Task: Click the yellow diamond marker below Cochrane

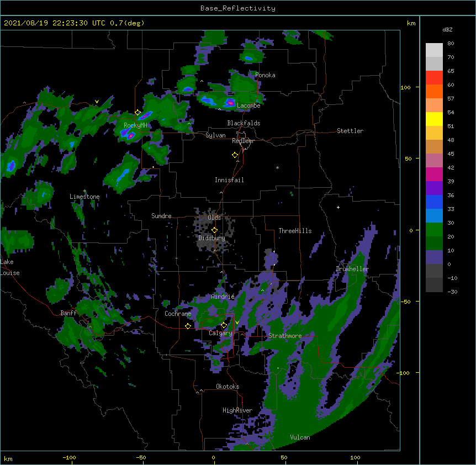Action: click(x=188, y=326)
